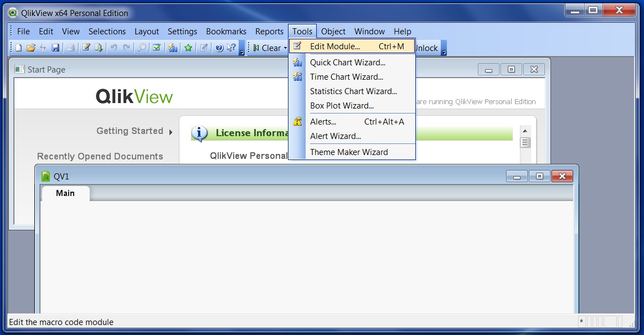Screen dimensions: 644x335
Task: Close the Start Page window
Action: (534, 69)
